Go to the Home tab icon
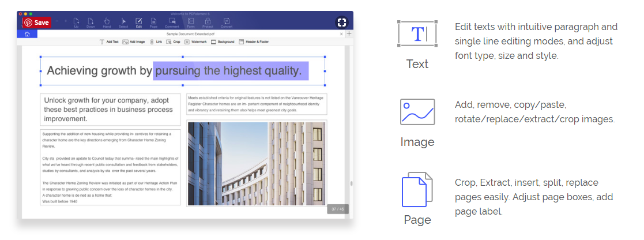Screen dimensions: 644x240 (27, 34)
